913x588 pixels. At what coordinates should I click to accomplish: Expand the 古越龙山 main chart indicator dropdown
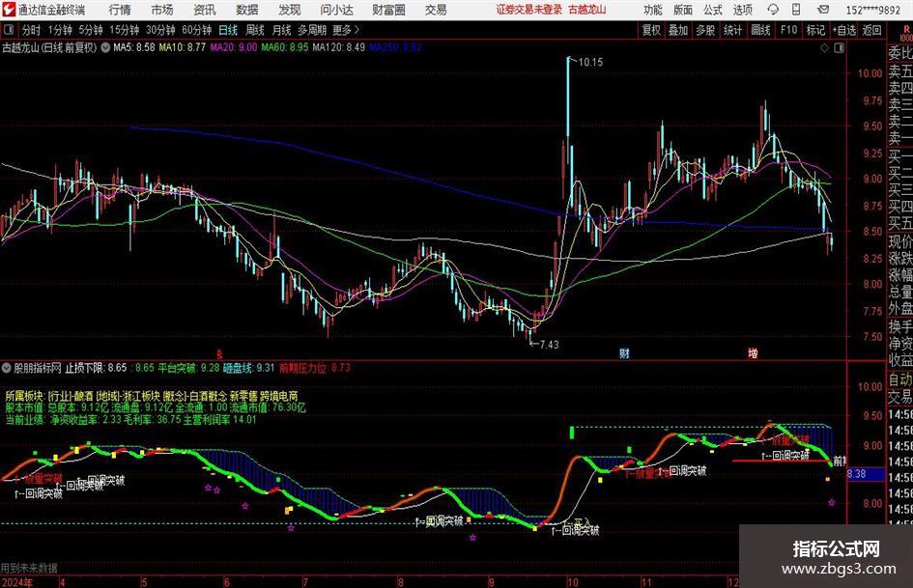click(105, 47)
